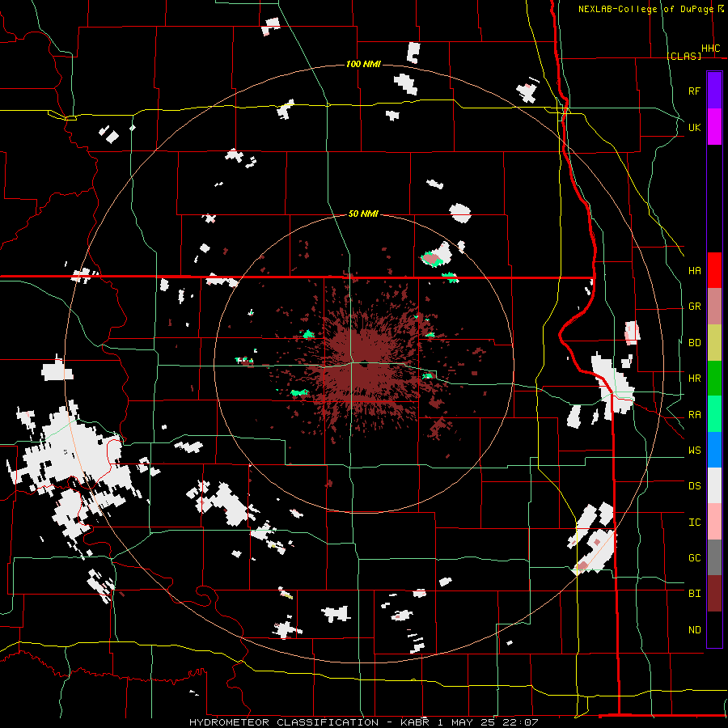The width and height of the screenshot is (728, 728).
Task: Click the [CLAS] units label
Action: click(x=684, y=56)
